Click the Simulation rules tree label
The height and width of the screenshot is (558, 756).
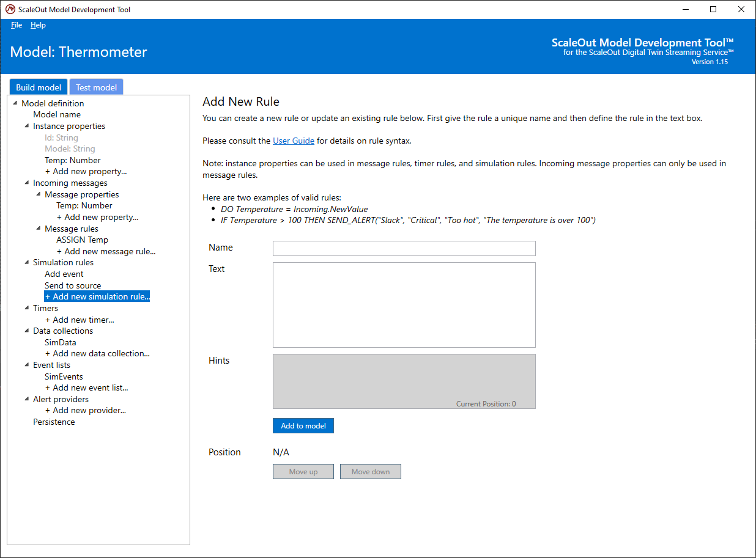point(64,262)
